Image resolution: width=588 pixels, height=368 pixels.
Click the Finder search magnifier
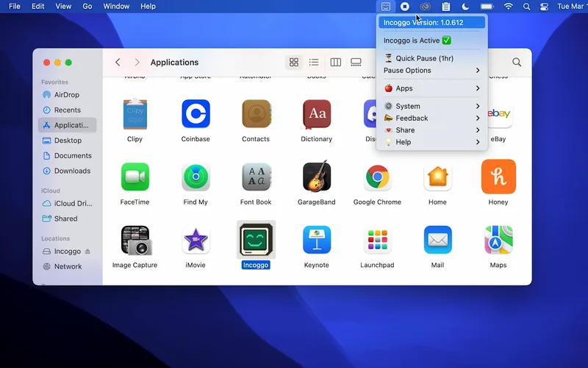click(x=517, y=63)
